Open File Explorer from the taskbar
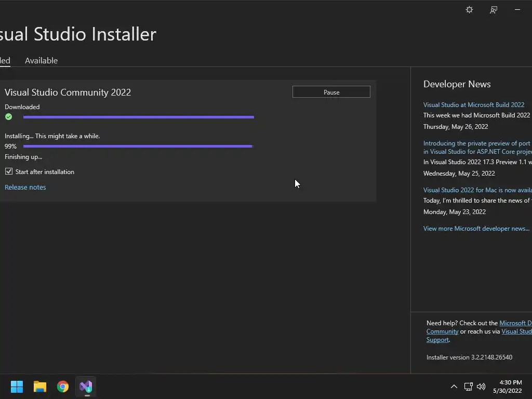The height and width of the screenshot is (399, 532). click(39, 387)
